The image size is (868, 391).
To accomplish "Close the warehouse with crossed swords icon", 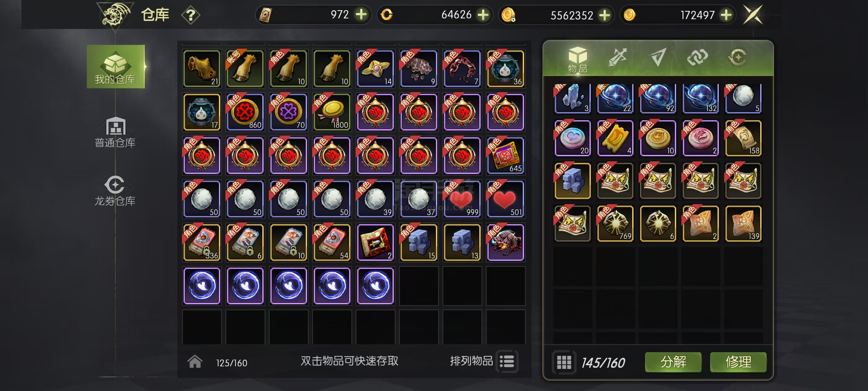I will point(753,15).
